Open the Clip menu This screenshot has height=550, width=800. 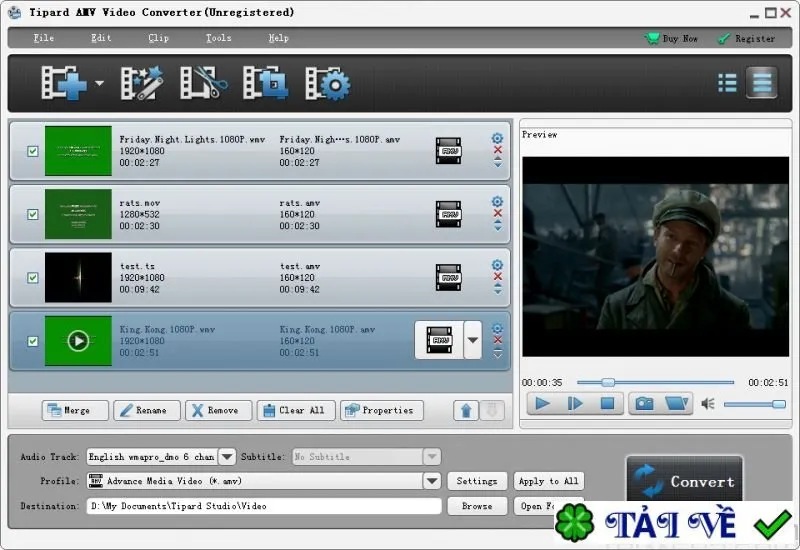158,38
